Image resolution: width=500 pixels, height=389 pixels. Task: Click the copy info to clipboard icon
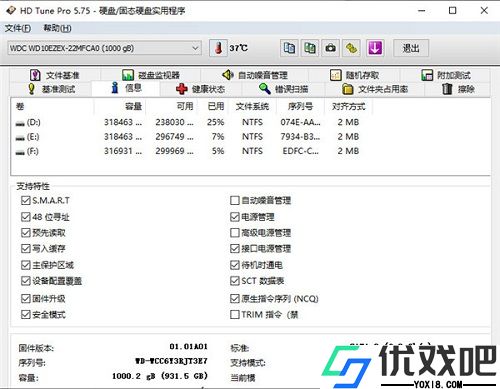[x=289, y=48]
